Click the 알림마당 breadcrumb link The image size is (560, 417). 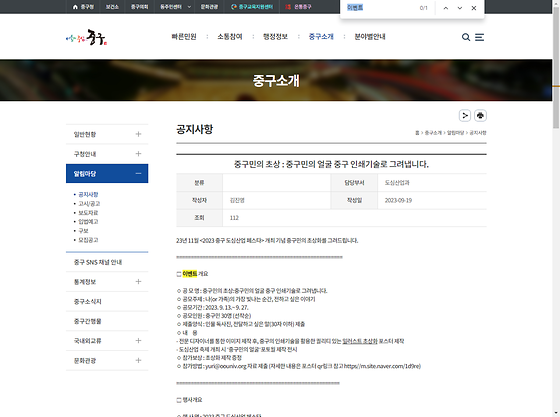455,133
